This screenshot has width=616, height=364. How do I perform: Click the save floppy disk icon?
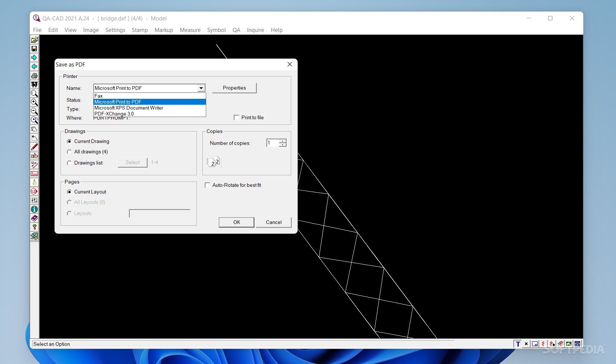[34, 49]
